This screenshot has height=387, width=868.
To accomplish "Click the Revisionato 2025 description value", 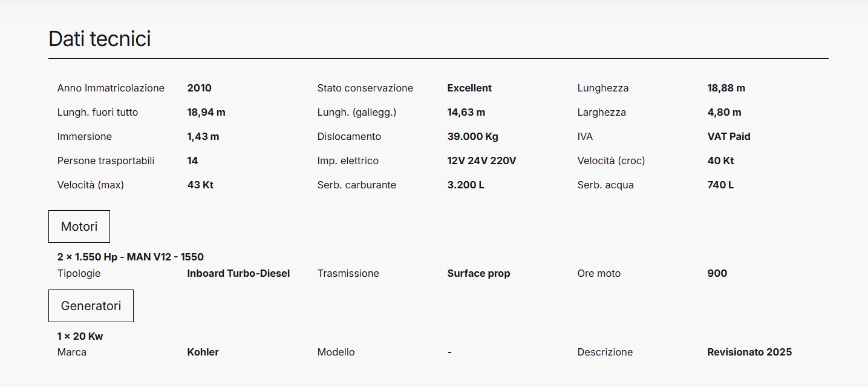I will point(749,352).
